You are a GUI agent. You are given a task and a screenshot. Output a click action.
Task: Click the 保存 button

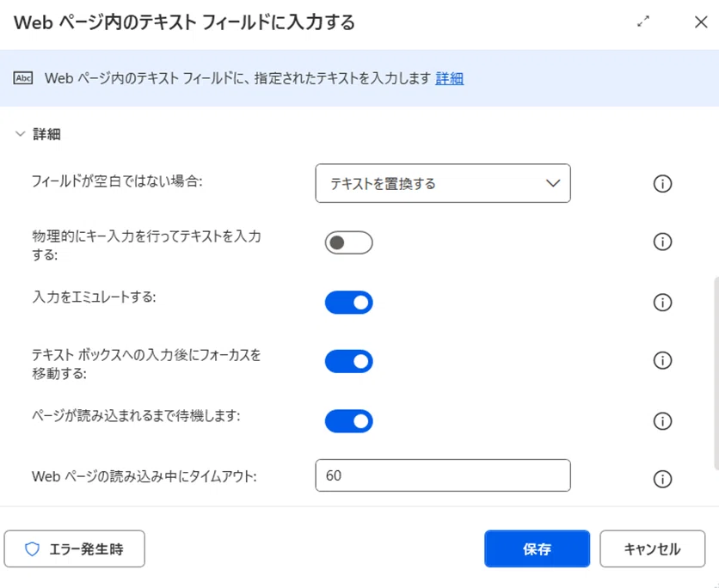point(537,548)
